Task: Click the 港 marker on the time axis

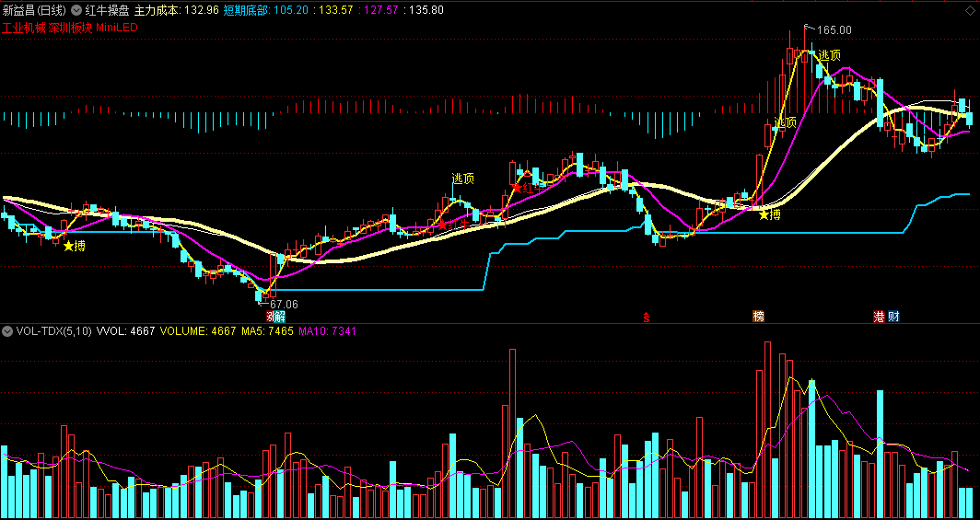Action: pyautogui.click(x=880, y=317)
